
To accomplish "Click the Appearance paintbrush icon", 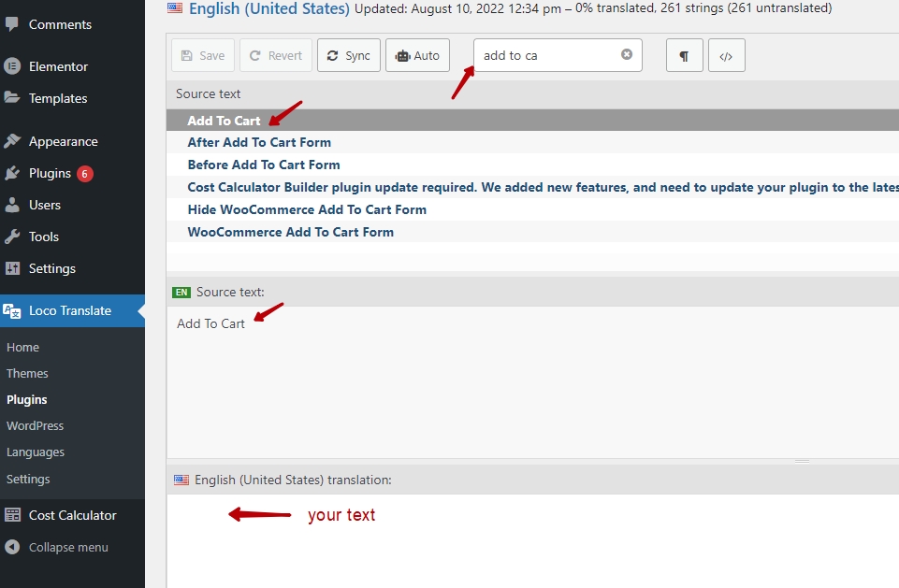I will click(x=12, y=141).
